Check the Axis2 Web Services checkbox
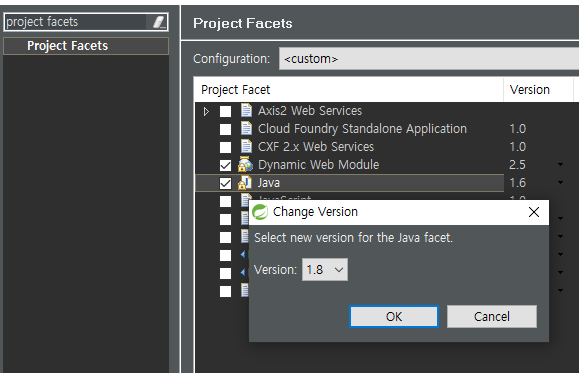The image size is (579, 373). (225, 111)
